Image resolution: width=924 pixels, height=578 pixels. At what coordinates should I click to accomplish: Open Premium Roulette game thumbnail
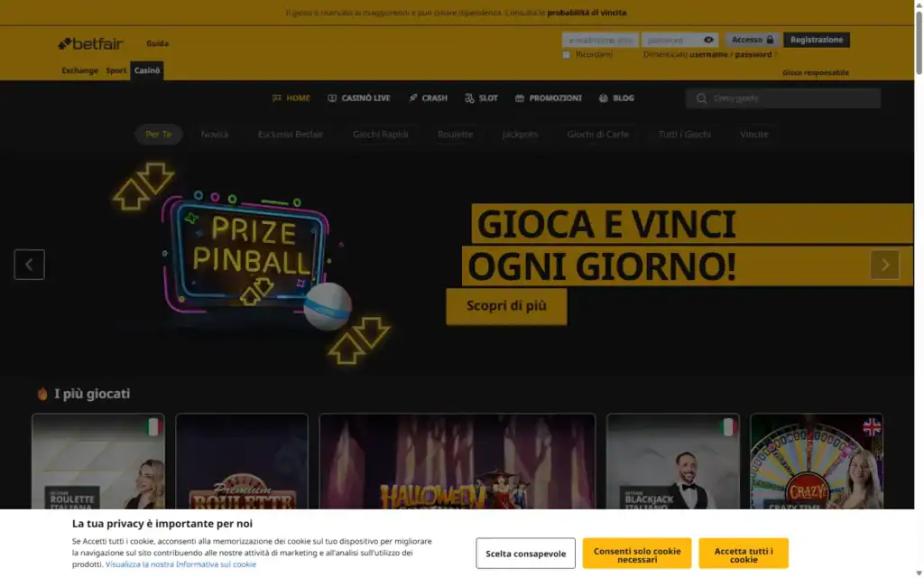click(242, 461)
